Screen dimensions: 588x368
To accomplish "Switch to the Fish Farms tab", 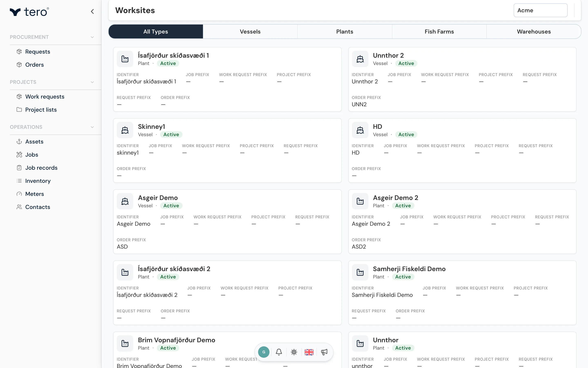I will 439,31.
